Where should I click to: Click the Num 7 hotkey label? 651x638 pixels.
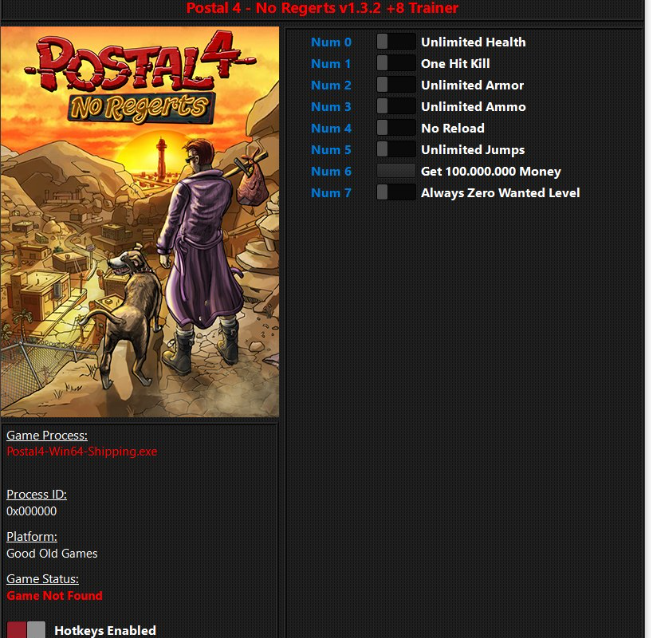[x=331, y=193]
